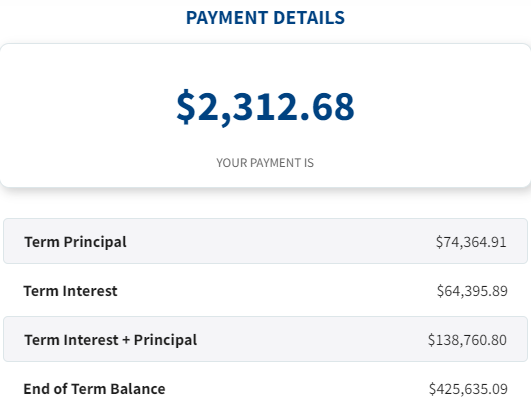Click the word Principal in Term Principal row
The height and width of the screenshot is (413, 531).
click(95, 242)
